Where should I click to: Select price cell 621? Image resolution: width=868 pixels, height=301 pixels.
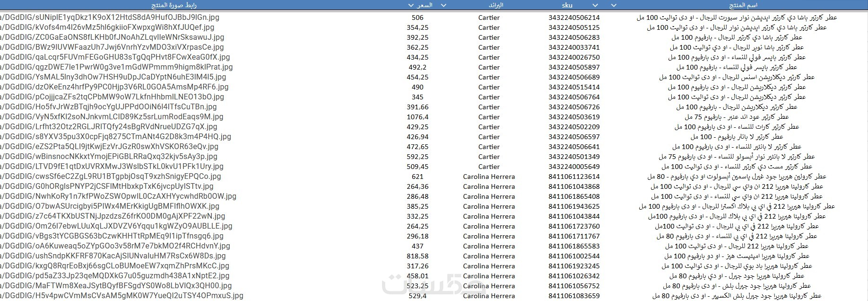(417, 177)
